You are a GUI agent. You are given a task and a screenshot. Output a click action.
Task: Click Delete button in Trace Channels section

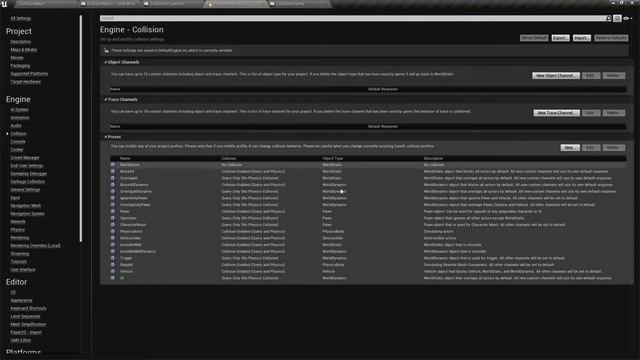coord(613,113)
